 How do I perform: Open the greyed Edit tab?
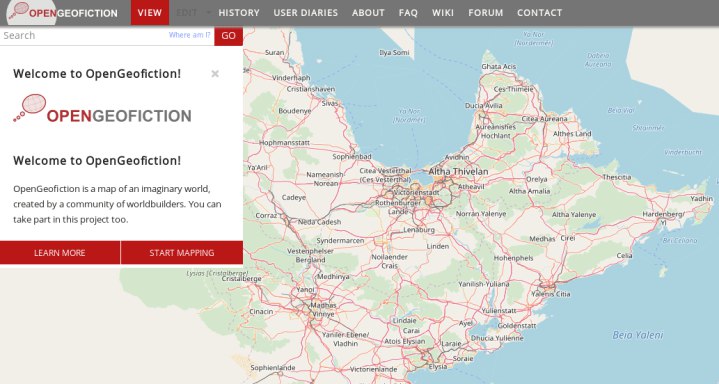point(187,12)
